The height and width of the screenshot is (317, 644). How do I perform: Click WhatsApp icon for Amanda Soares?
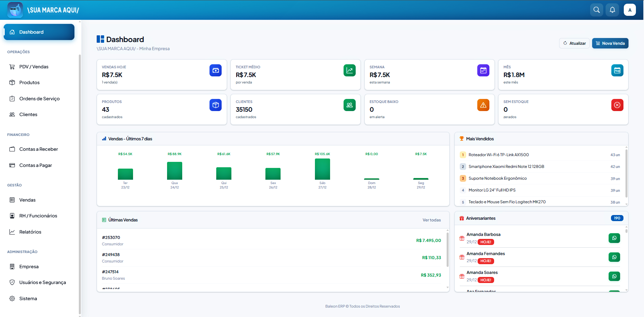click(614, 276)
